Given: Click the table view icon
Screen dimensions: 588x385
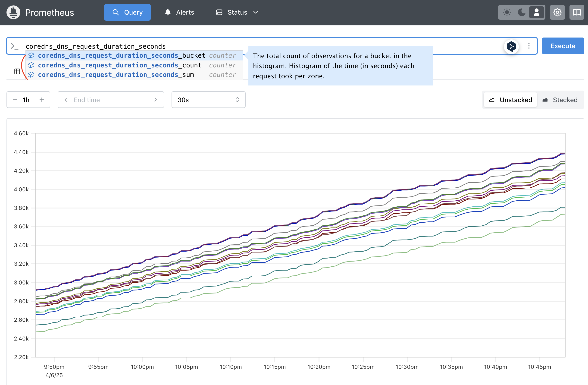Looking at the screenshot, I should [17, 71].
